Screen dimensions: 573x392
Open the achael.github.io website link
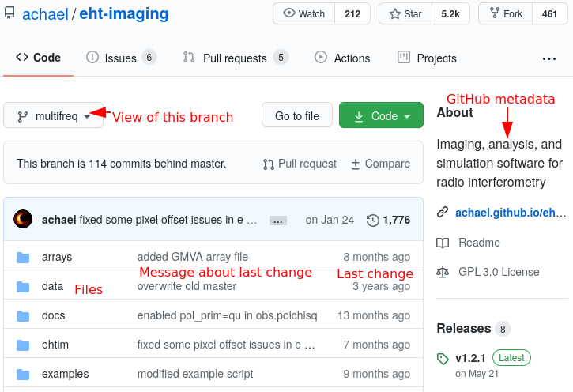click(x=511, y=213)
